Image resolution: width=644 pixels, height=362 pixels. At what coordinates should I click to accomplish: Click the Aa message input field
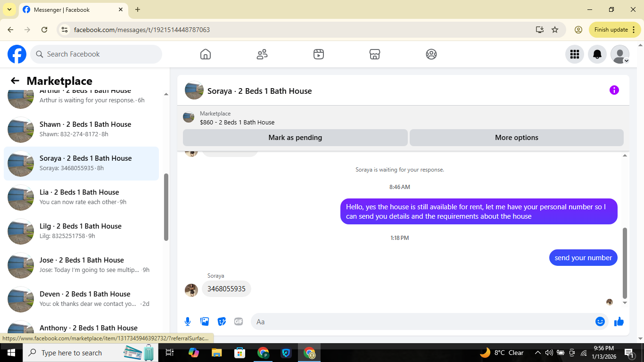point(422,321)
